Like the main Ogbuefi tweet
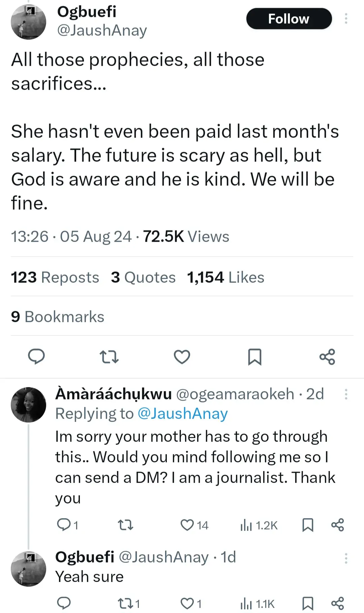Image resolution: width=364 pixels, height=613 pixels. [x=182, y=357]
